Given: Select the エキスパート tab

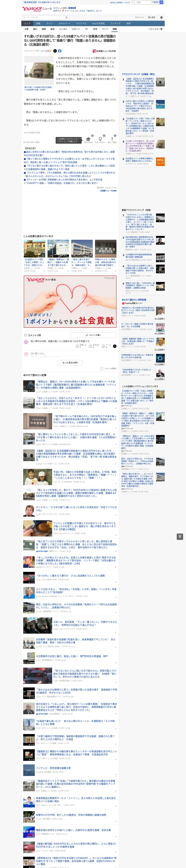Looking at the screenshot, I should pyautogui.click(x=64, y=24).
